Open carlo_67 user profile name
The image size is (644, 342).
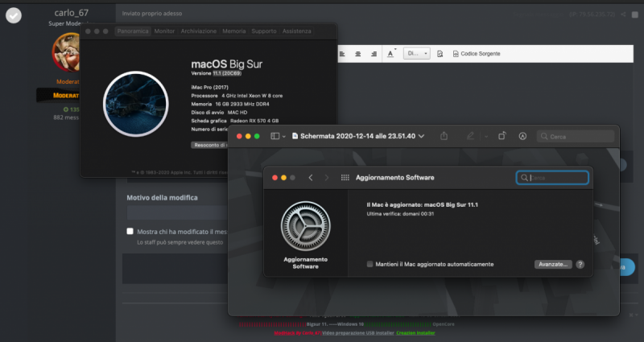pyautogui.click(x=71, y=13)
